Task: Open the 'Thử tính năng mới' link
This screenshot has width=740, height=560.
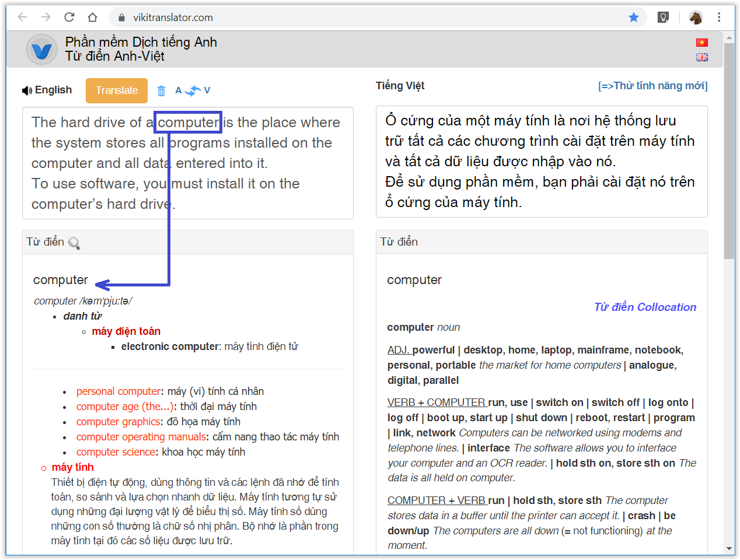Action: pyautogui.click(x=652, y=86)
